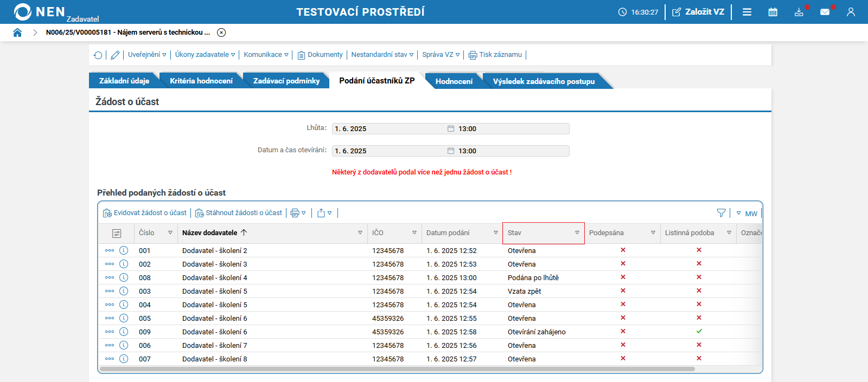The height and width of the screenshot is (382, 868).
Task: Expand the Nestandardní stav menu
Action: coord(382,55)
